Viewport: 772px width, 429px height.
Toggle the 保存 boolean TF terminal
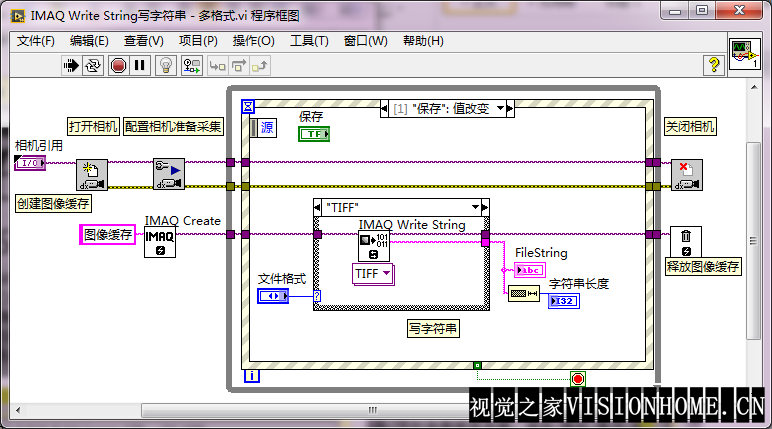click(314, 134)
